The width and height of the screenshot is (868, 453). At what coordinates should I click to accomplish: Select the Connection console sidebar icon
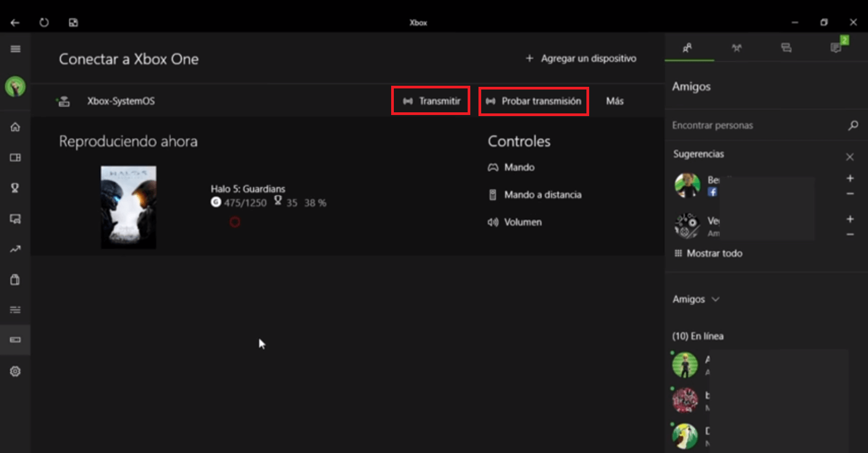(15, 340)
